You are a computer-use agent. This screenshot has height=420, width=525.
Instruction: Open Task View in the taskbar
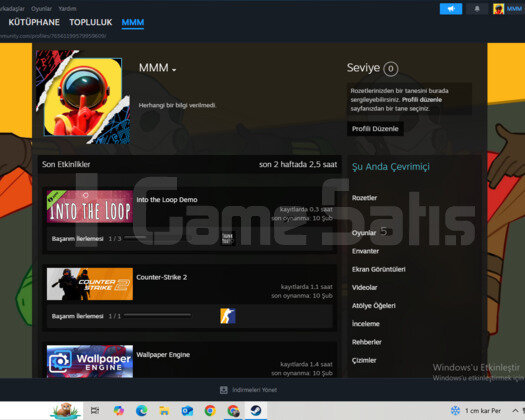click(95, 411)
